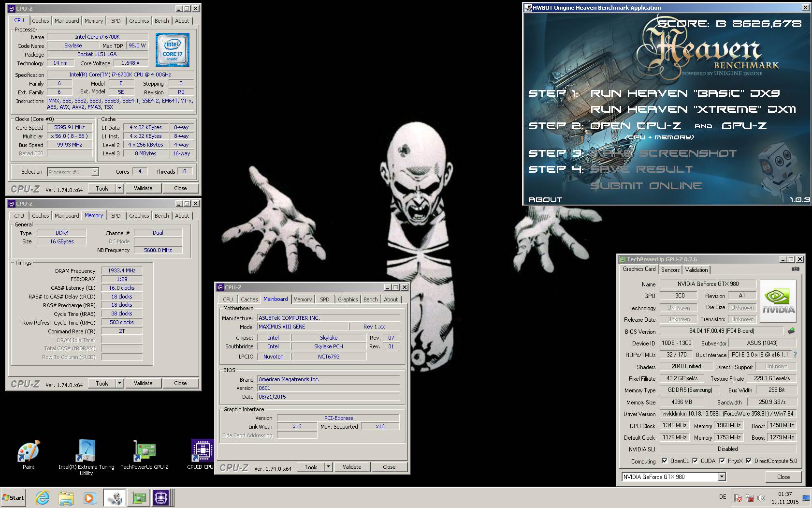
Task: Click Open GPU-Z step in HWBOT app
Action: pos(744,126)
